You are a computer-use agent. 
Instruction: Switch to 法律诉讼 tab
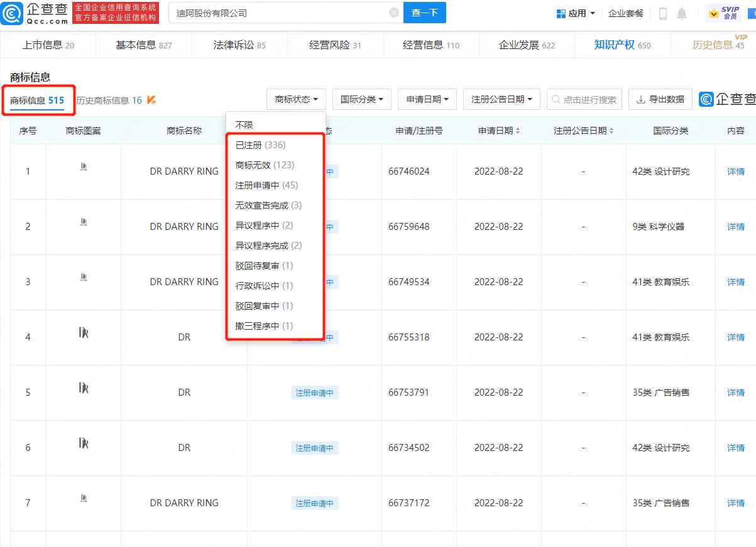pos(239,45)
